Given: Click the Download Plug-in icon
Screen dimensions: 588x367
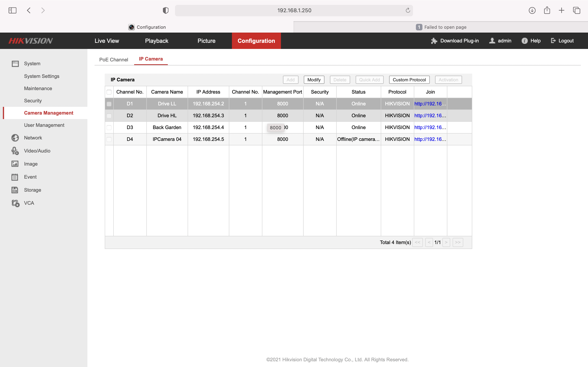Looking at the screenshot, I should [434, 41].
